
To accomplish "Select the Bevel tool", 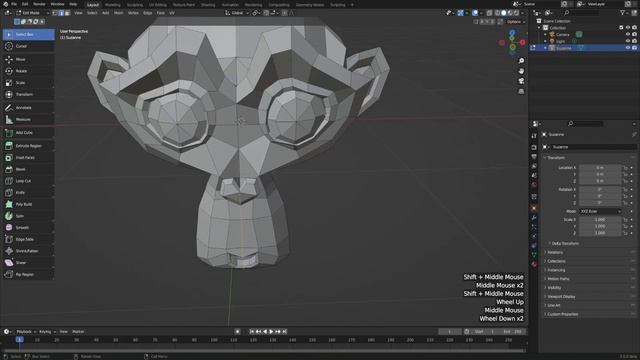I will (28, 169).
